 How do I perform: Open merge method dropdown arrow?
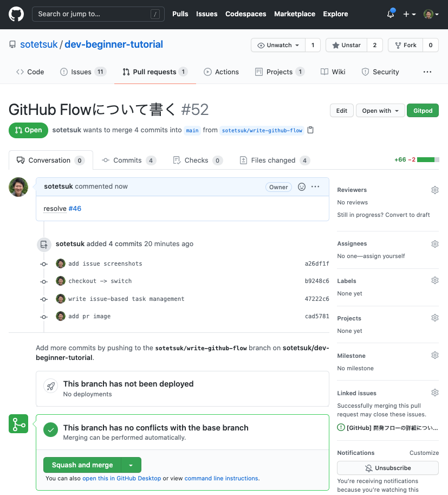click(131, 465)
